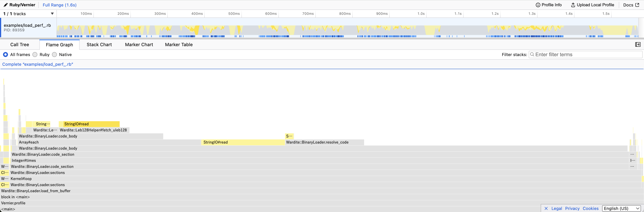Dismiss the legal footer with X icon
Image resolution: width=644 pixels, height=212 pixels.
tap(546, 209)
